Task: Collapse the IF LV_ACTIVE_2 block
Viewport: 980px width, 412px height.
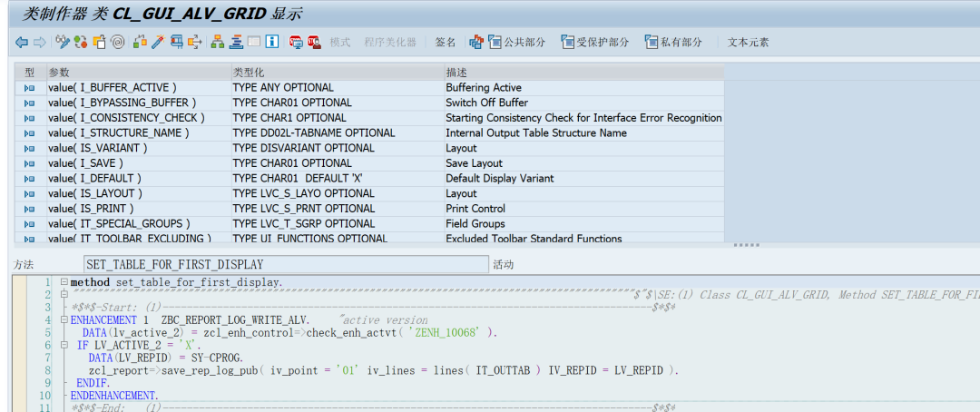Action: (x=64, y=345)
